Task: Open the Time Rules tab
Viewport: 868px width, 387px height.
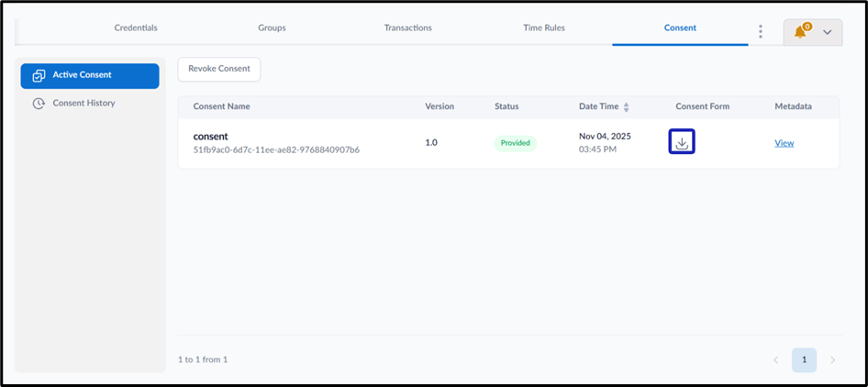Action: (x=544, y=28)
